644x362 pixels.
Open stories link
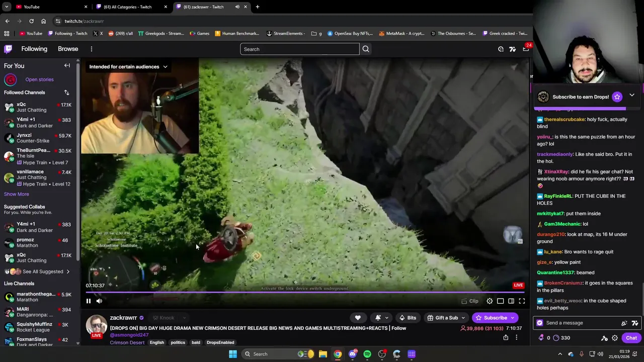click(39, 79)
